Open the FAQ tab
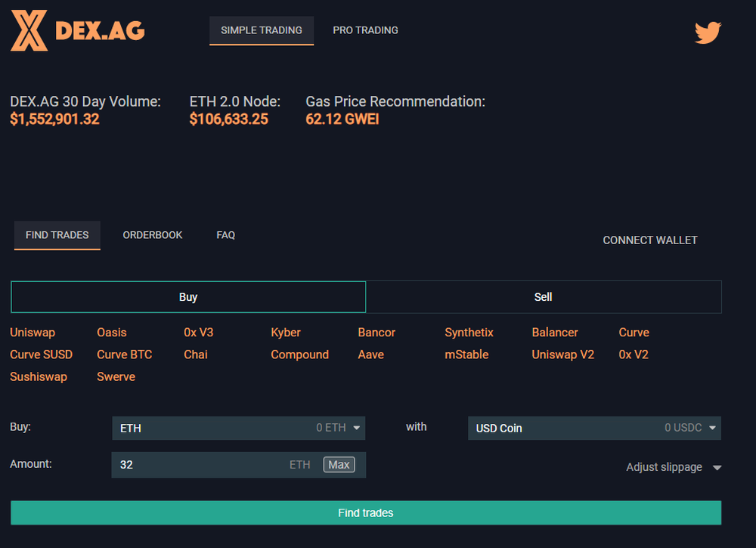Viewport: 756px width, 548px height. coord(225,235)
